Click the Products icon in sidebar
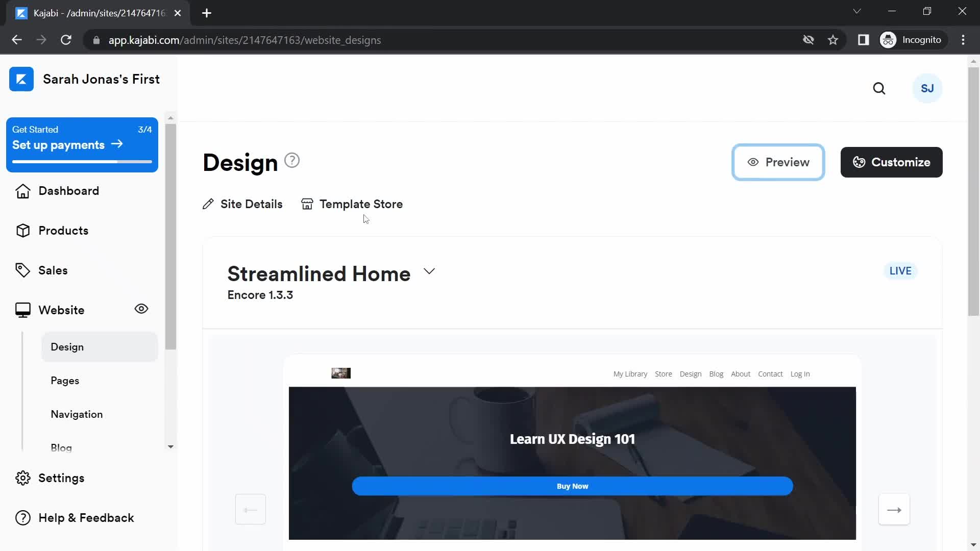This screenshot has height=551, width=980. 23,231
